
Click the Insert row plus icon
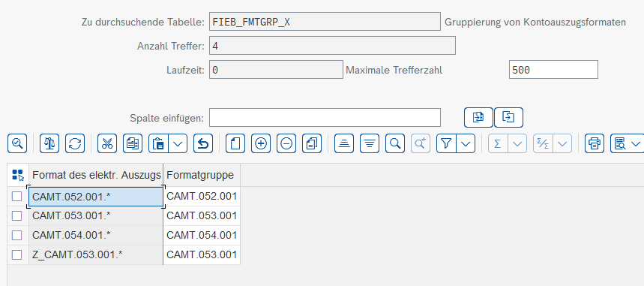(261, 143)
